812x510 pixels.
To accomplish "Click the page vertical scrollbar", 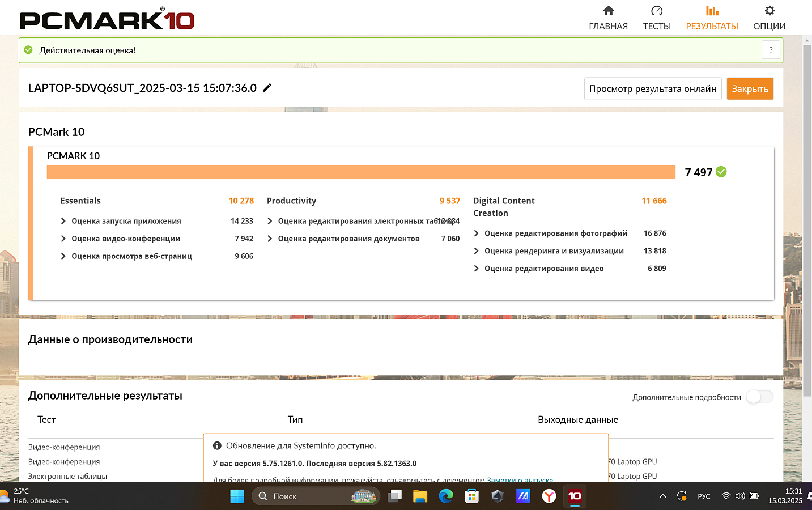I will (x=807, y=220).
